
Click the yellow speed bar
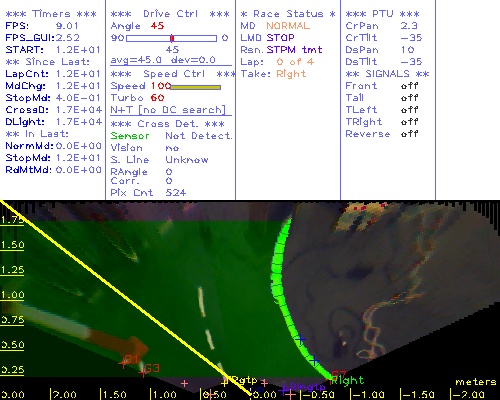(196, 87)
